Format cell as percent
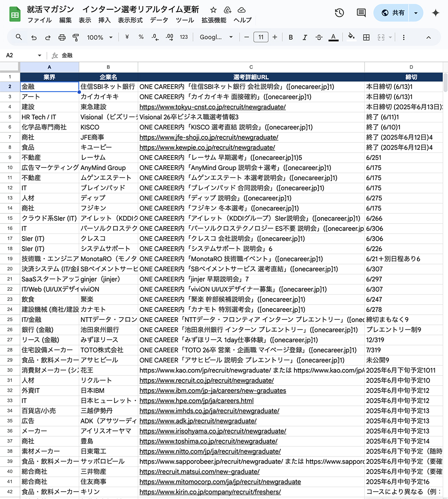Viewport: 448px width, 499px height. [141, 37]
